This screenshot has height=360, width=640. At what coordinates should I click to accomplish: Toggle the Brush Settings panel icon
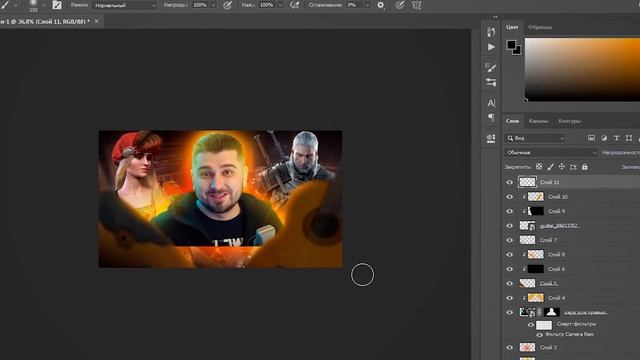57,5
